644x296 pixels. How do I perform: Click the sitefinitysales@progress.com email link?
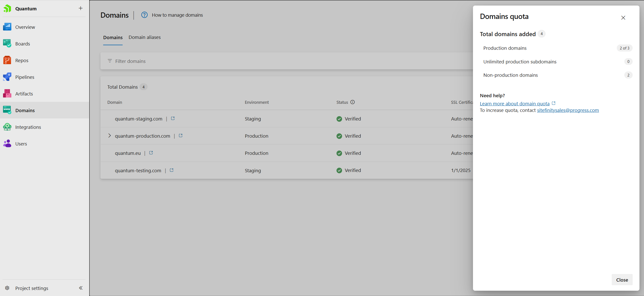pyautogui.click(x=568, y=110)
